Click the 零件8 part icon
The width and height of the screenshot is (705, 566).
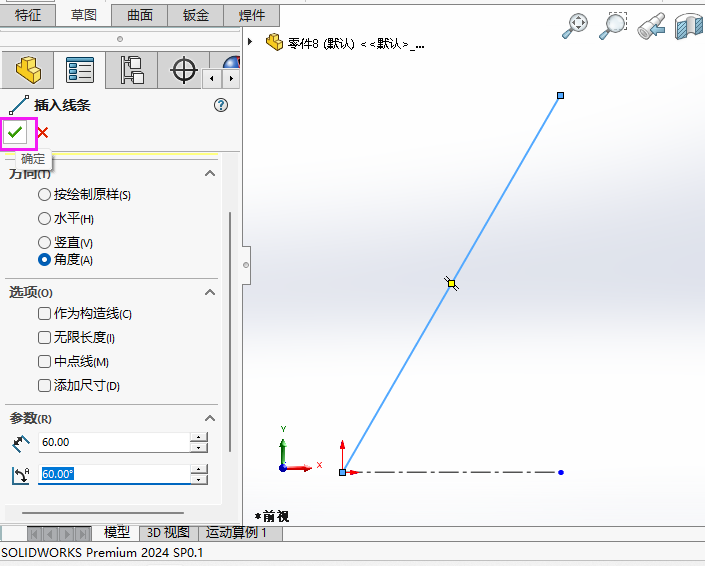pyautogui.click(x=274, y=42)
